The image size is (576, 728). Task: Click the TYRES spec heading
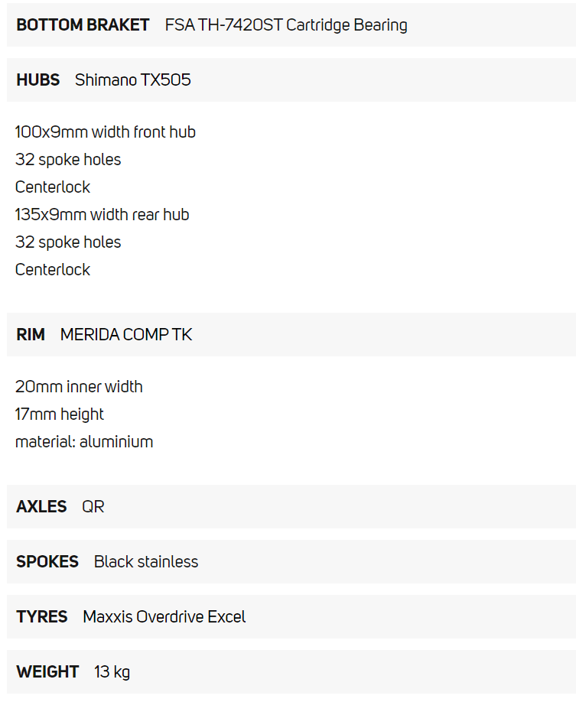tap(42, 617)
